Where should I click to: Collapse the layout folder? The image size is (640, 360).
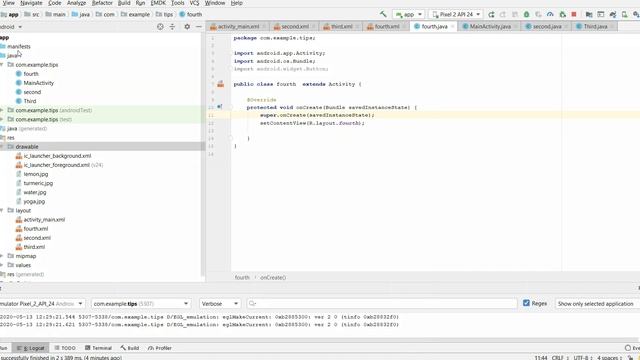(x=2, y=211)
